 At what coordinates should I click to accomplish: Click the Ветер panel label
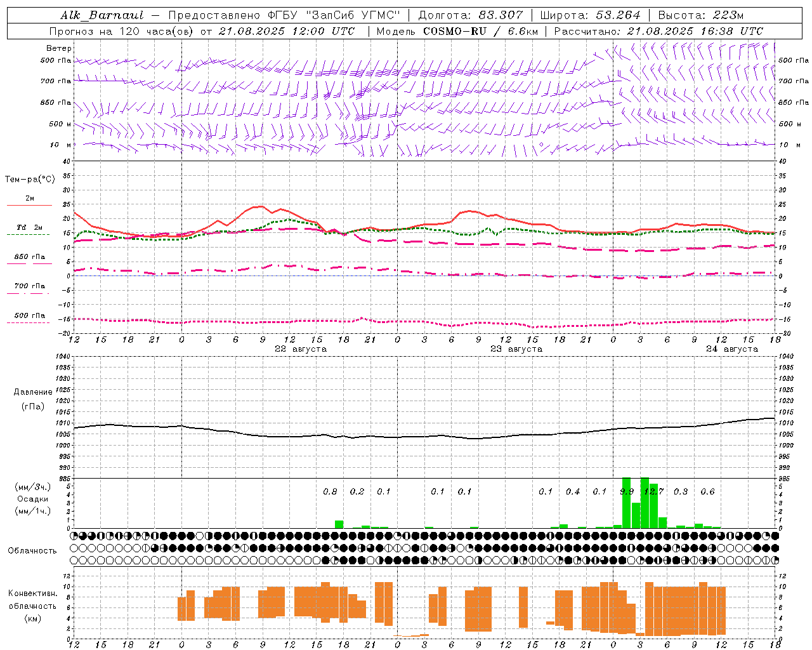(x=59, y=48)
